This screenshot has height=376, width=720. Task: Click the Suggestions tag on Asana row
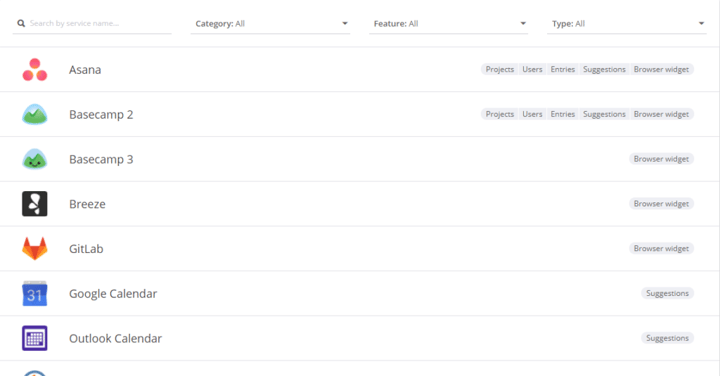coord(604,69)
